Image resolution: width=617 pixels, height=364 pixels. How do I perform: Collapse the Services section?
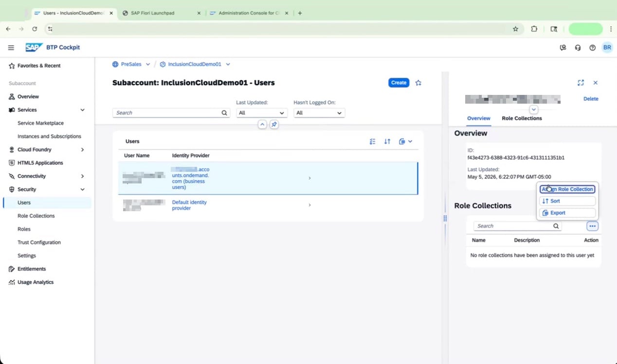82,110
